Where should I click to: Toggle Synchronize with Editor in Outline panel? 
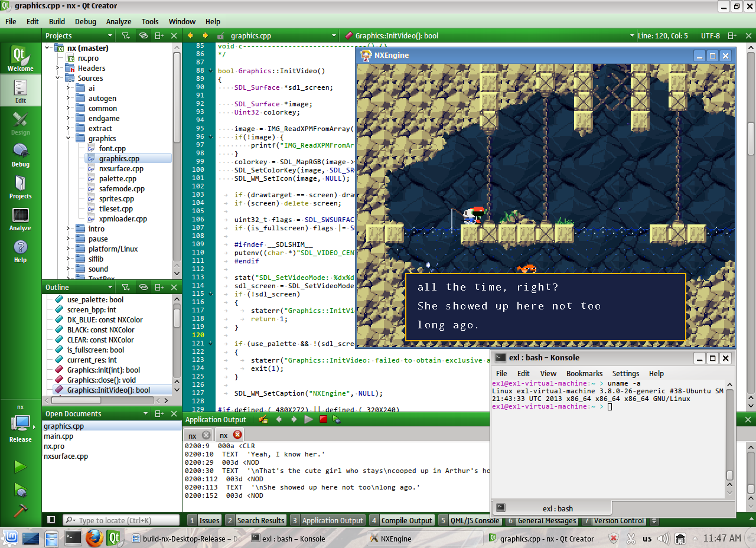point(143,288)
